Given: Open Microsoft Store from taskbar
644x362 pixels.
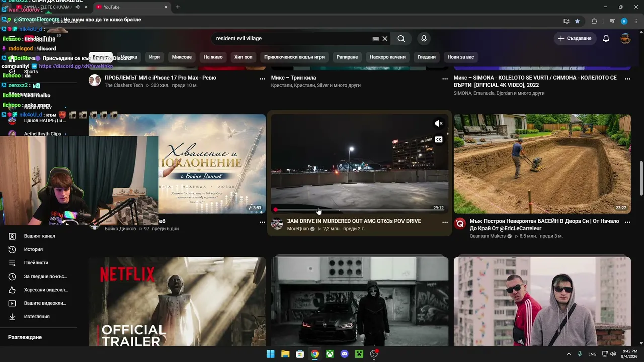Looking at the screenshot, I should 300,354.
